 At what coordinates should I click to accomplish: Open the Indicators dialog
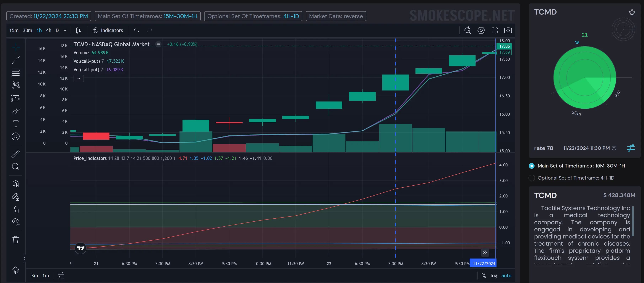tap(108, 31)
